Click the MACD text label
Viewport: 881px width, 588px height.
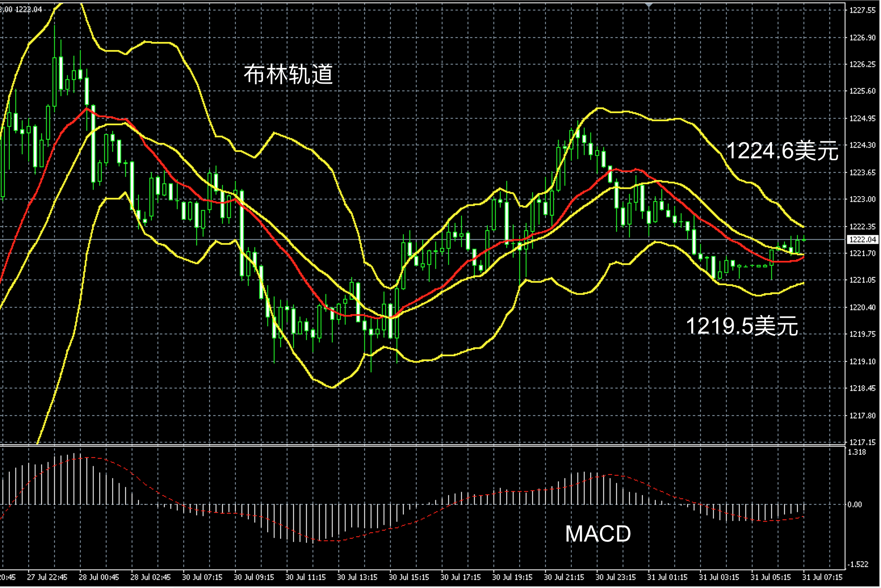(598, 534)
